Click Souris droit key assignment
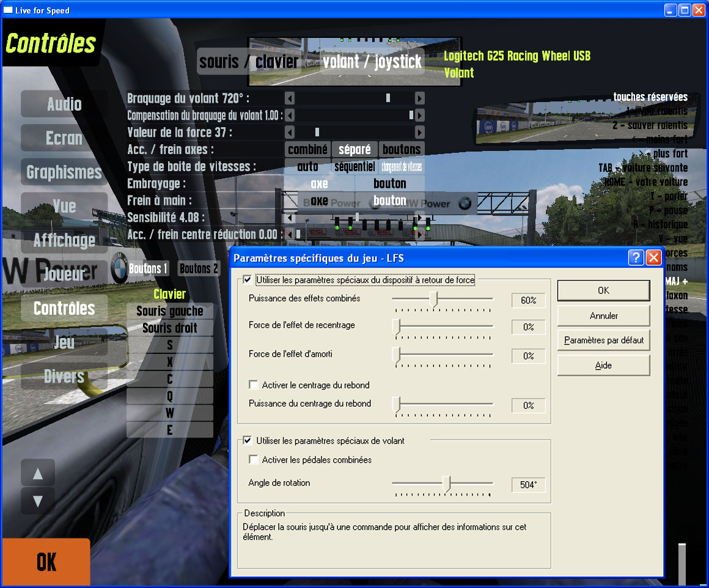 169,328
